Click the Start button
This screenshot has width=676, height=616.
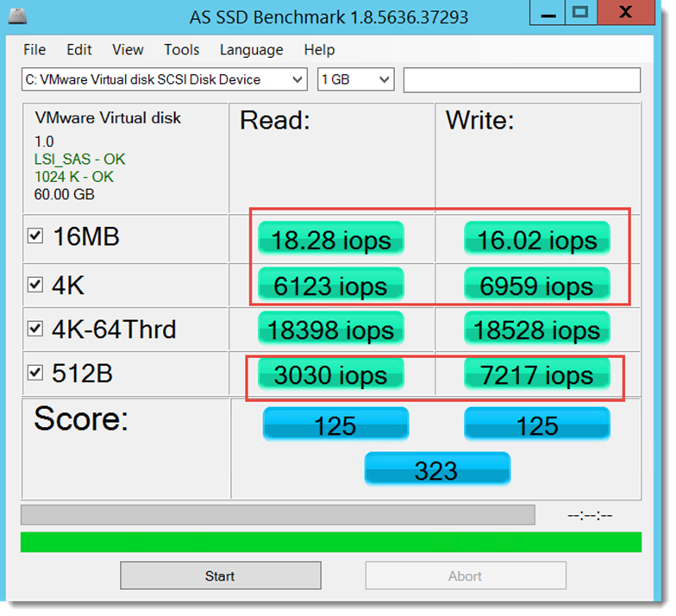(221, 575)
